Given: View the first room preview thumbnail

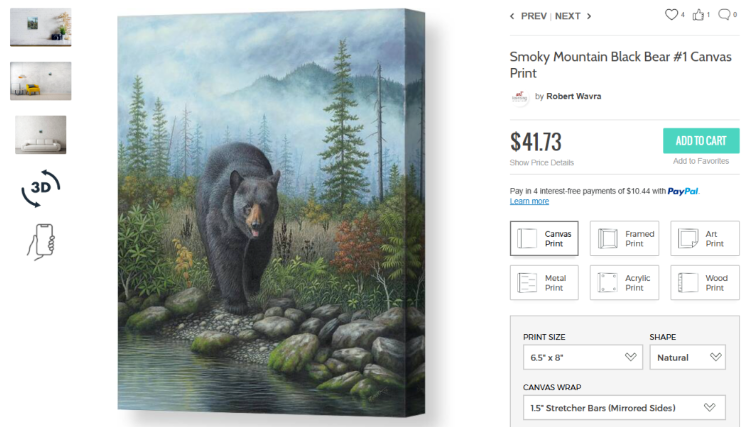Looking at the screenshot, I should point(40,27).
